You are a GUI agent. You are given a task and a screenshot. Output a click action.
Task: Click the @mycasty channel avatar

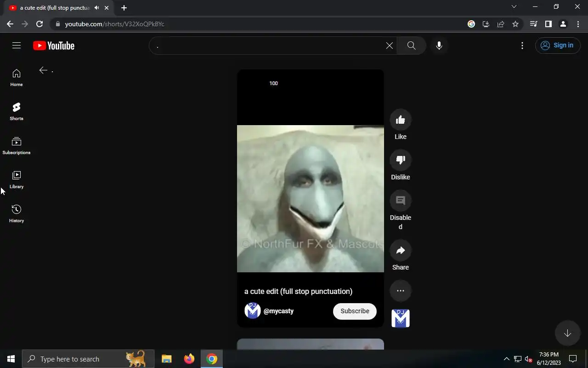point(253,311)
